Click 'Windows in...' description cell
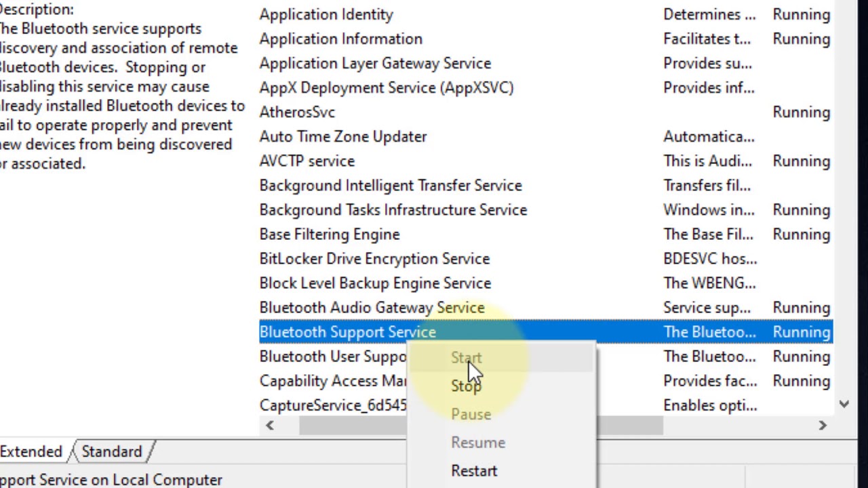 709,209
